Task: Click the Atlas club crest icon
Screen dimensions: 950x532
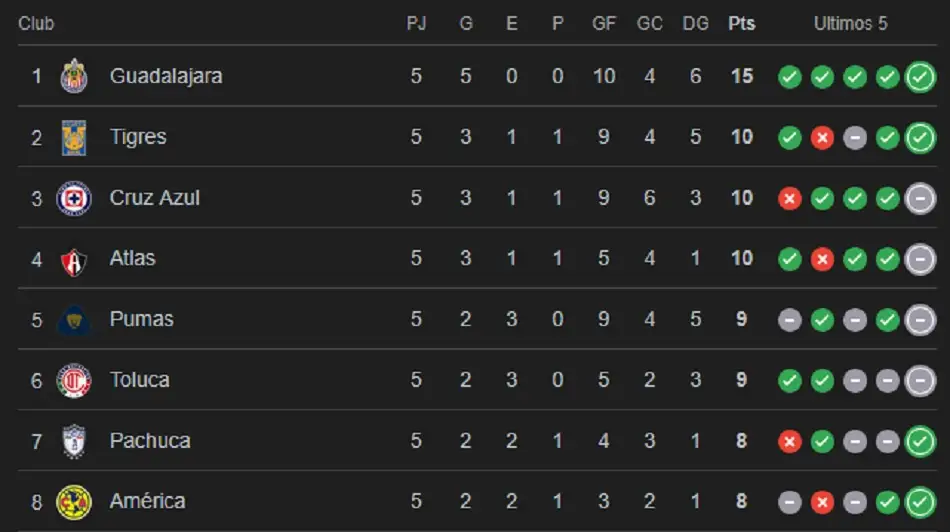Action: [74, 259]
